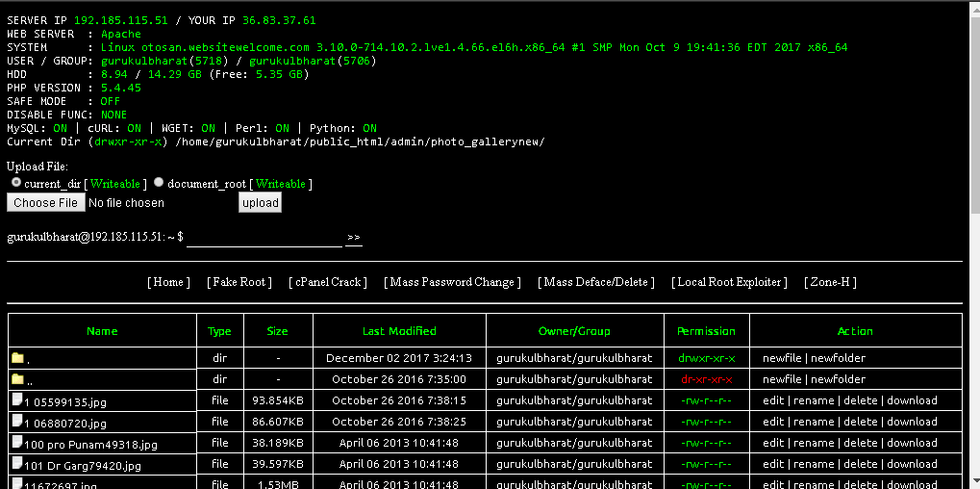
Task: Click the upload button
Action: [x=260, y=202]
